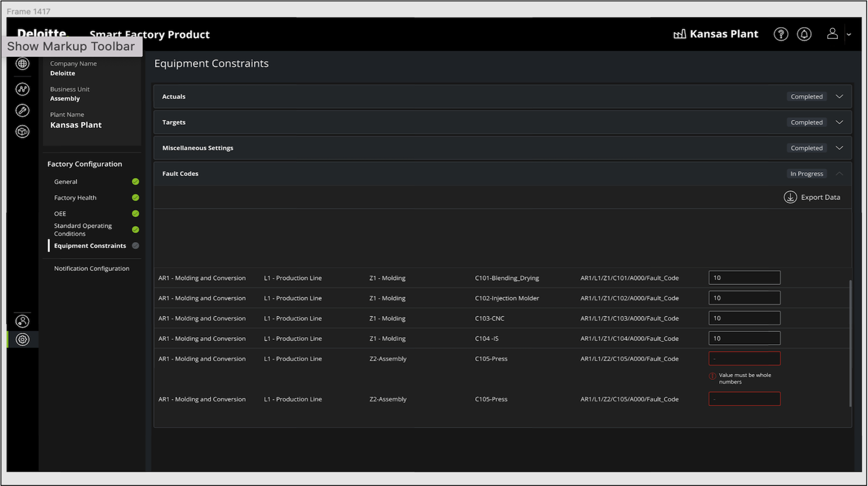
Task: Open the help question mark icon
Action: coord(781,34)
